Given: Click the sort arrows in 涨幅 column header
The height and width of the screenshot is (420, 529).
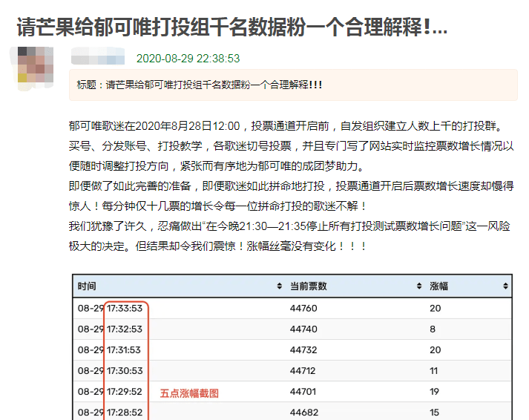Looking at the screenshot, I should (x=506, y=286).
